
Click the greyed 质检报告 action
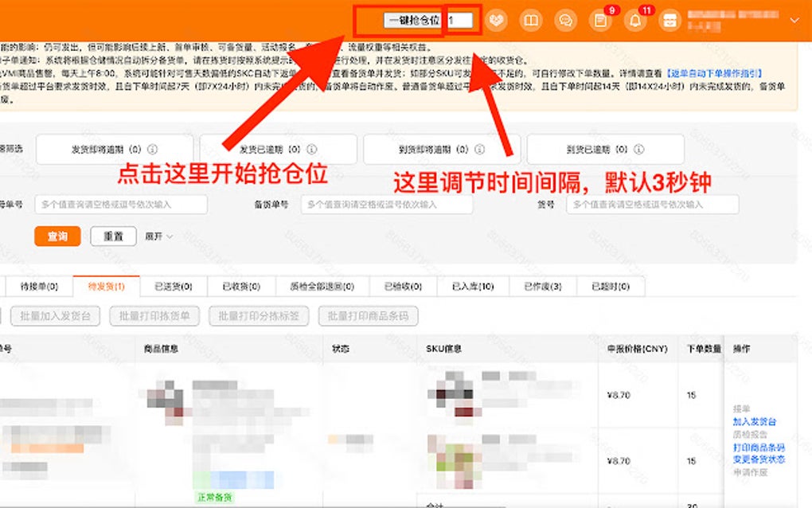pyautogui.click(x=750, y=435)
